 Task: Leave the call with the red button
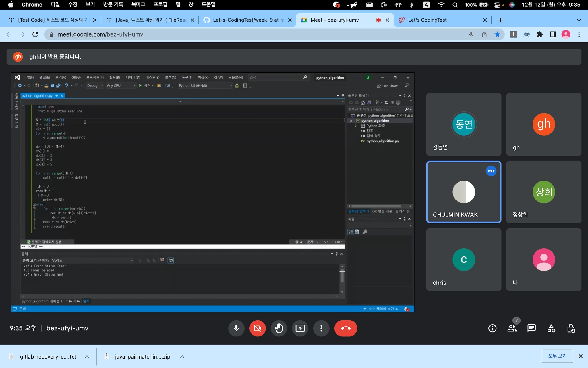(346, 328)
